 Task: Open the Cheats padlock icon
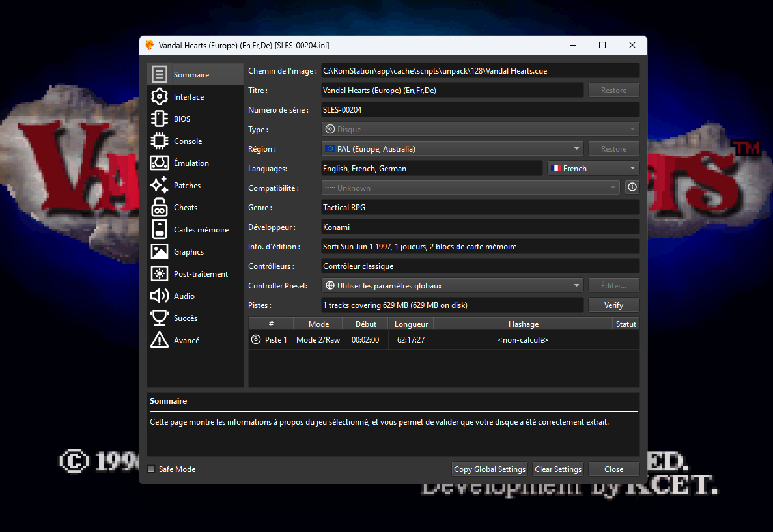pyautogui.click(x=160, y=208)
